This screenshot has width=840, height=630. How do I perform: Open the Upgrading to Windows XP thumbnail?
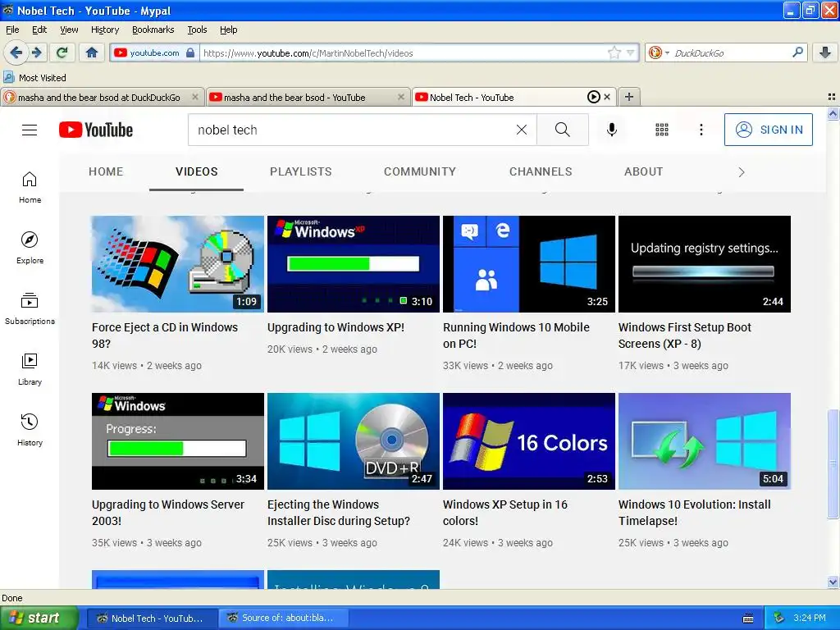tap(353, 264)
